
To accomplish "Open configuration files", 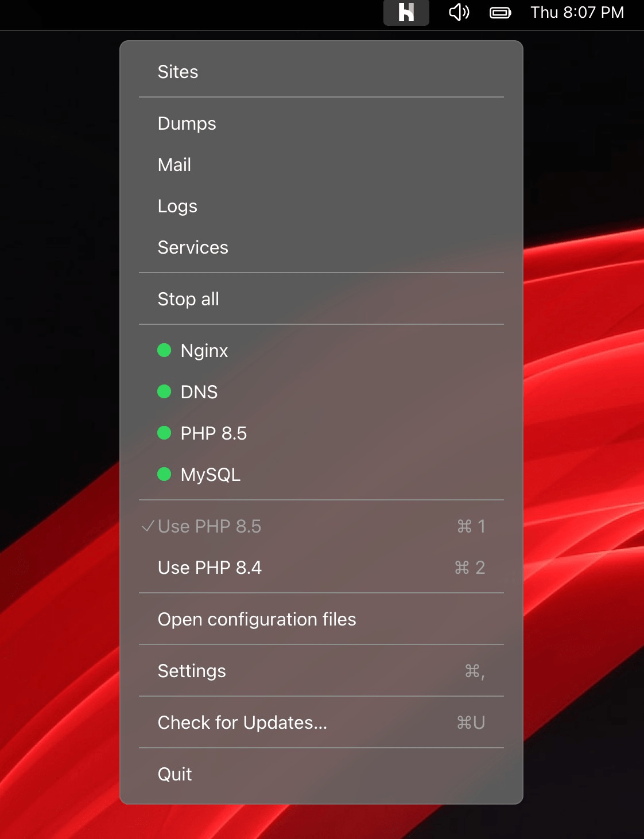I will pyautogui.click(x=257, y=619).
